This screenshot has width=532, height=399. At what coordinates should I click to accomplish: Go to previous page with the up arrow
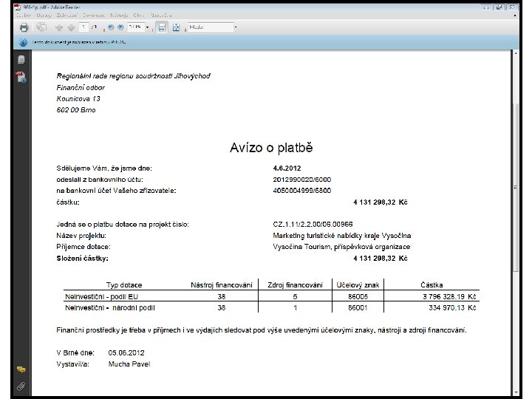click(58, 27)
